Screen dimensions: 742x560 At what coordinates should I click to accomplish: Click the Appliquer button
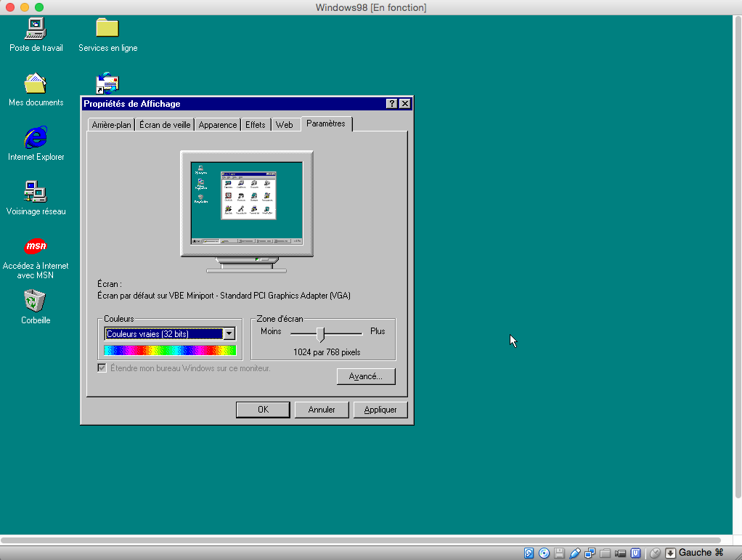380,410
